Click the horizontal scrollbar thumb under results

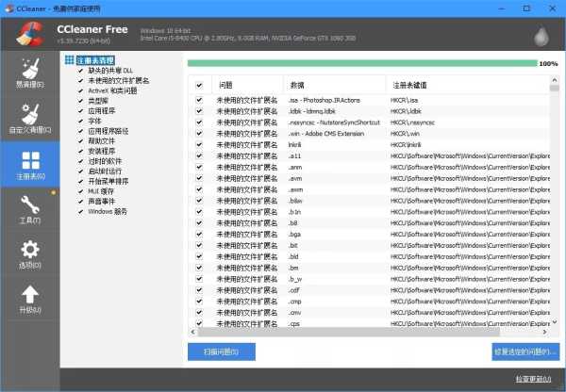(x=348, y=332)
